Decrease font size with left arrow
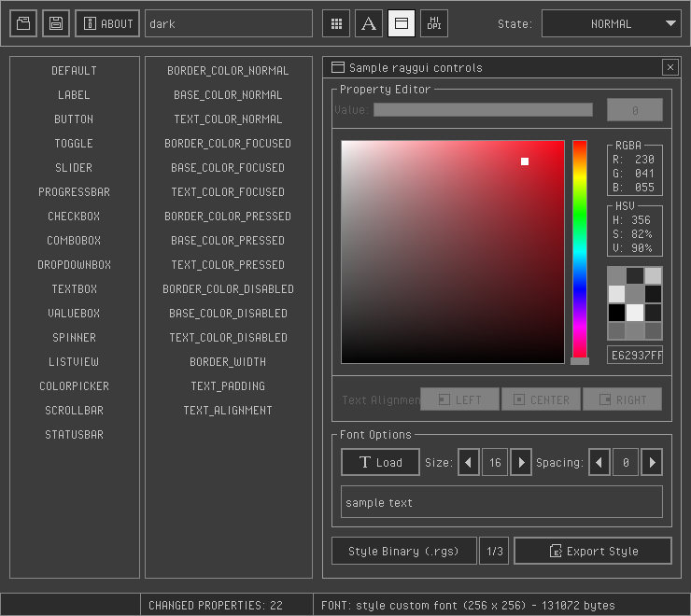Viewport: 691px width, 616px height. pyautogui.click(x=469, y=462)
